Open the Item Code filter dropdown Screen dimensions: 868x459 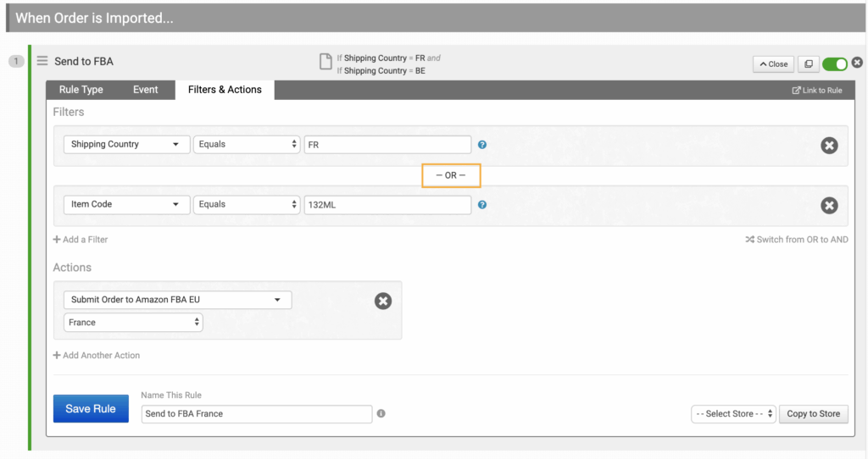(x=126, y=205)
